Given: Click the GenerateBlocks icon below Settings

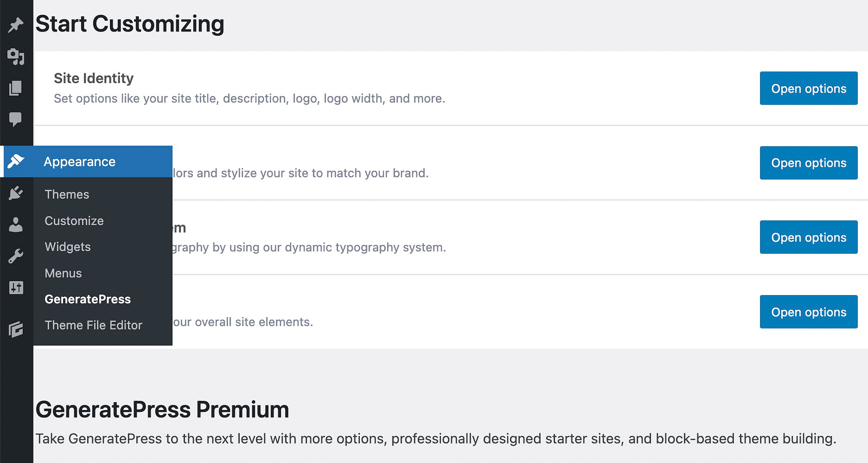Looking at the screenshot, I should pyautogui.click(x=16, y=329).
